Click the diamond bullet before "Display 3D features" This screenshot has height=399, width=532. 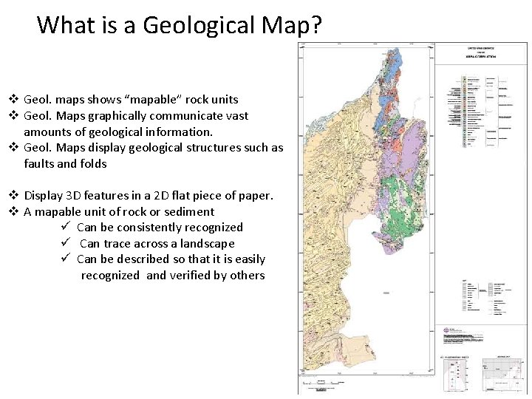[13, 195]
